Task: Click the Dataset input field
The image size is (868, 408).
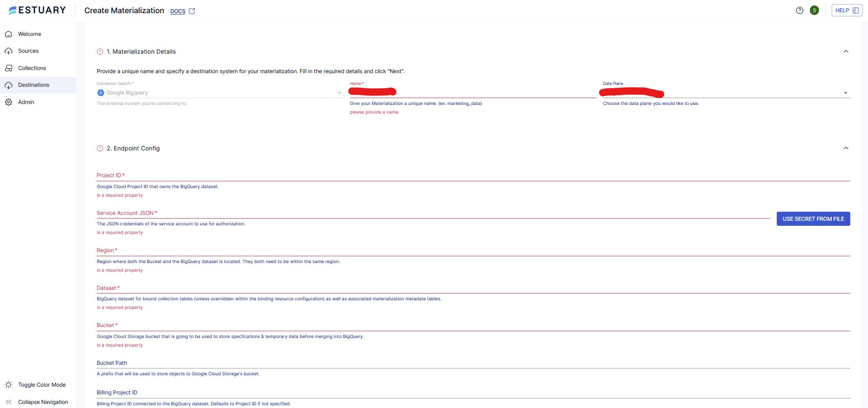Action: [x=473, y=288]
